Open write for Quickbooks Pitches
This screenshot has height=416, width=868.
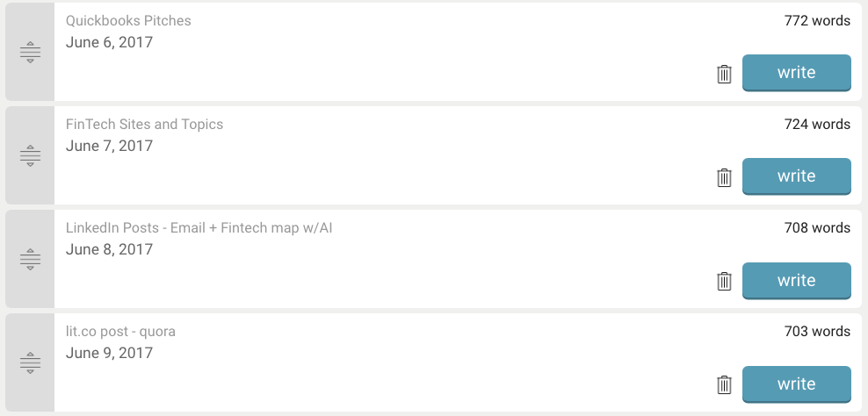coord(796,73)
